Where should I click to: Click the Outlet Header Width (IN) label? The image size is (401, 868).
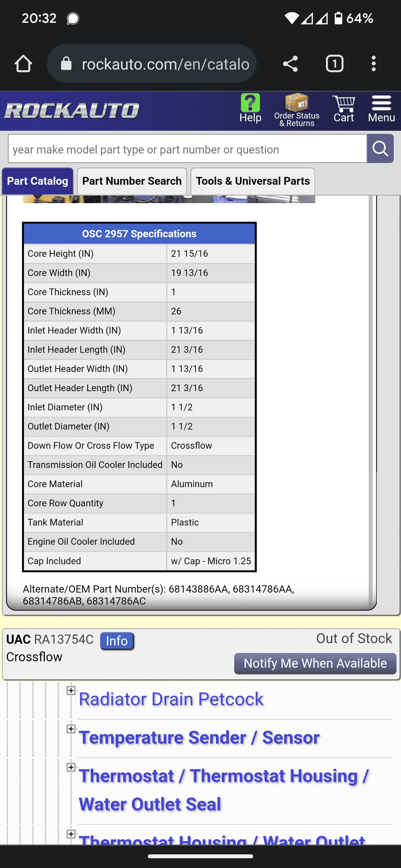[x=78, y=369]
